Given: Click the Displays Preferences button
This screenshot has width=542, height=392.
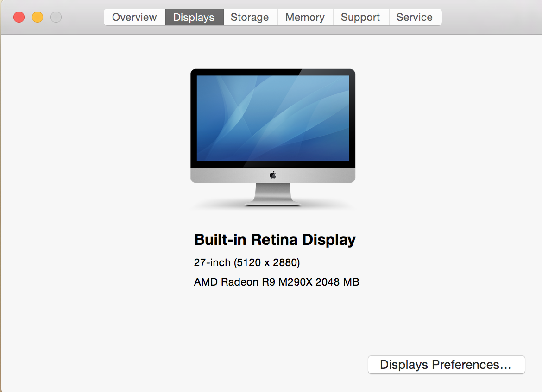Looking at the screenshot, I should [x=446, y=365].
